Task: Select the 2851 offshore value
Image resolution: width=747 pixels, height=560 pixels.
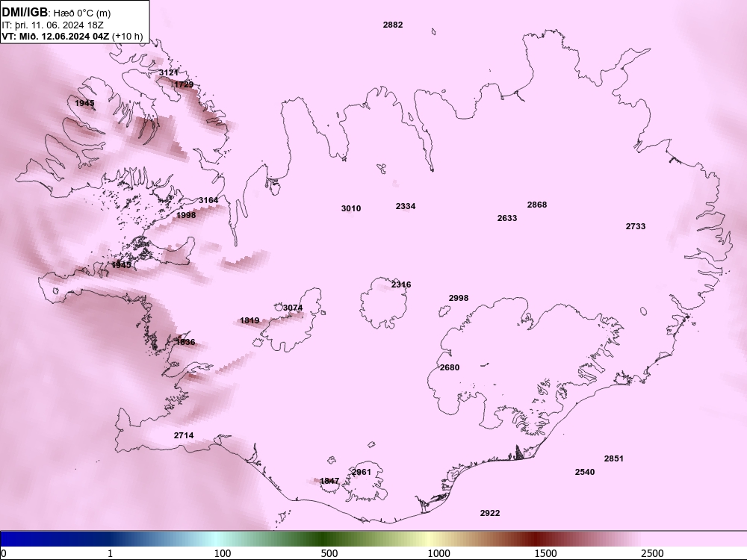Action: click(x=613, y=458)
